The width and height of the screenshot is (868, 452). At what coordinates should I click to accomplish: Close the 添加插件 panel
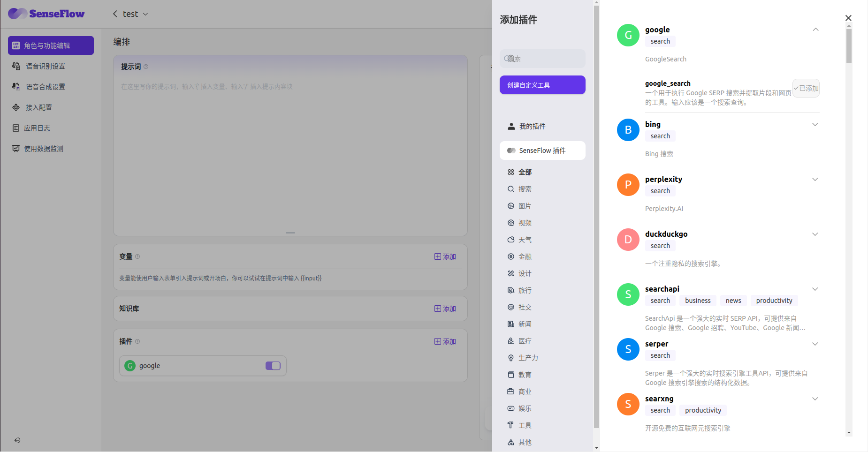click(848, 18)
